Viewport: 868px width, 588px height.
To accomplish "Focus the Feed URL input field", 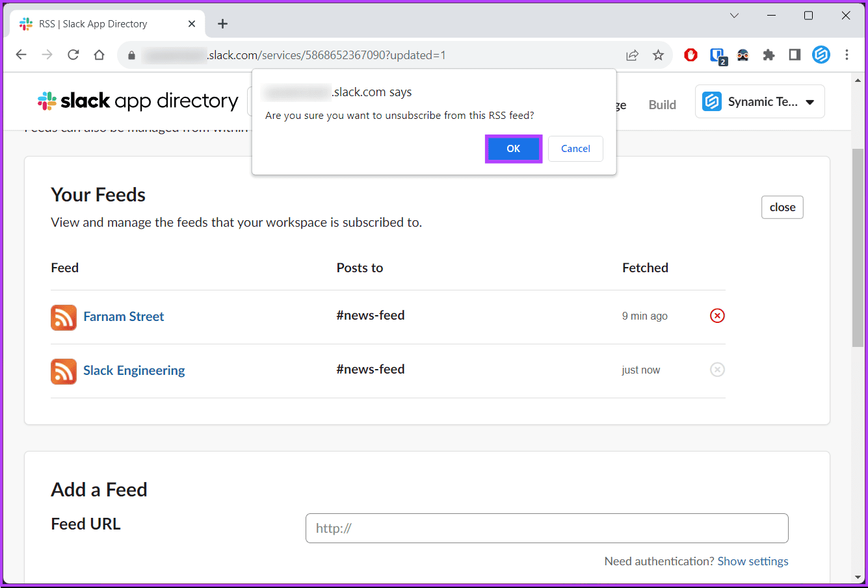I will (x=546, y=528).
